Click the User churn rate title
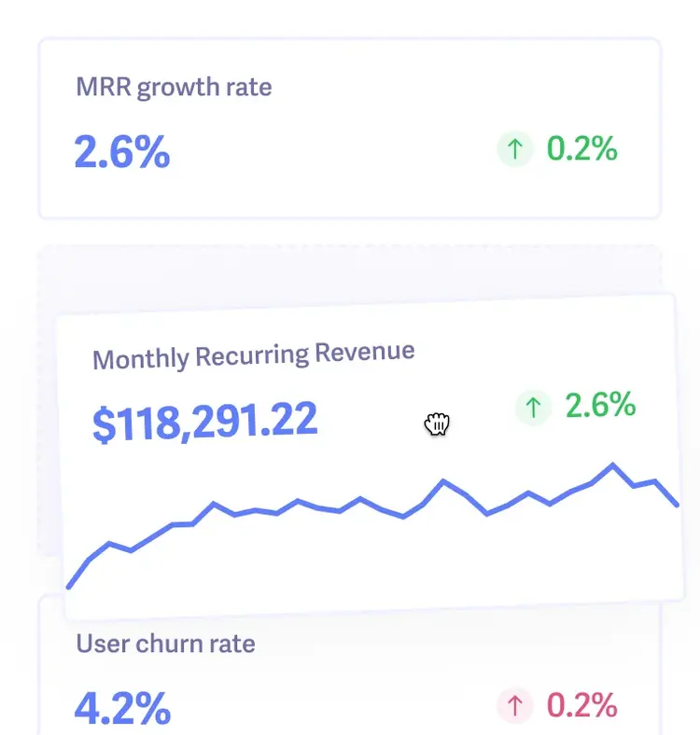 pyautogui.click(x=165, y=644)
